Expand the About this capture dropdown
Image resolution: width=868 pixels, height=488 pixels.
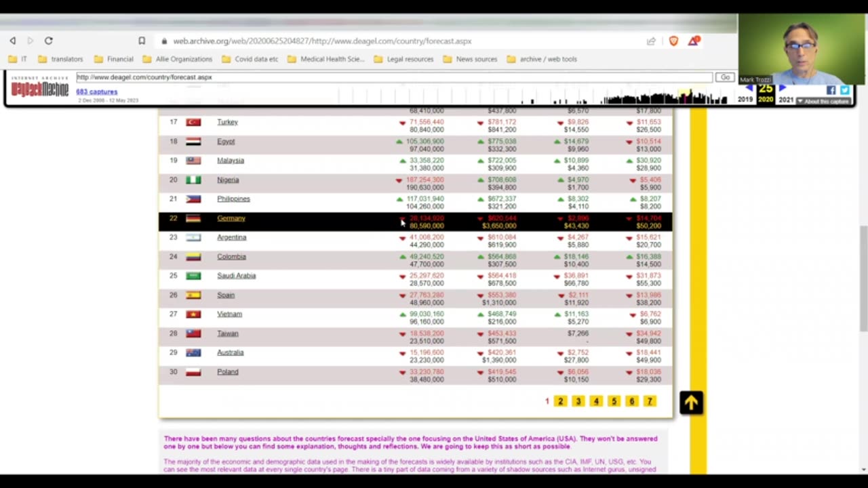pyautogui.click(x=824, y=101)
